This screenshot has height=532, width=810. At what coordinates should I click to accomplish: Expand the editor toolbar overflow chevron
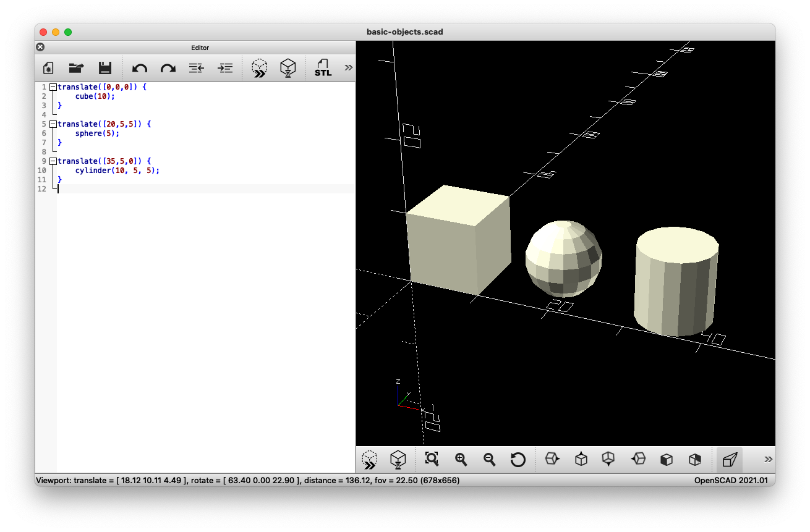click(348, 67)
